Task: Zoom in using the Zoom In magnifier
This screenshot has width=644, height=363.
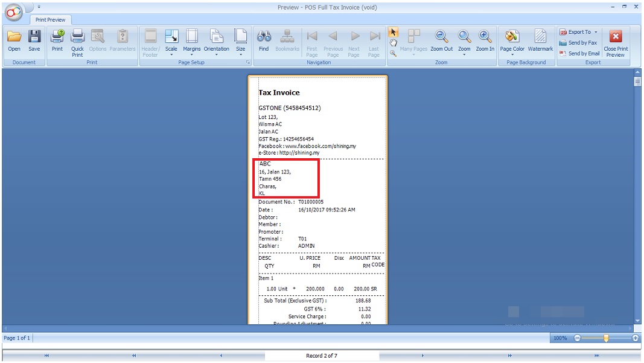Action: click(485, 40)
